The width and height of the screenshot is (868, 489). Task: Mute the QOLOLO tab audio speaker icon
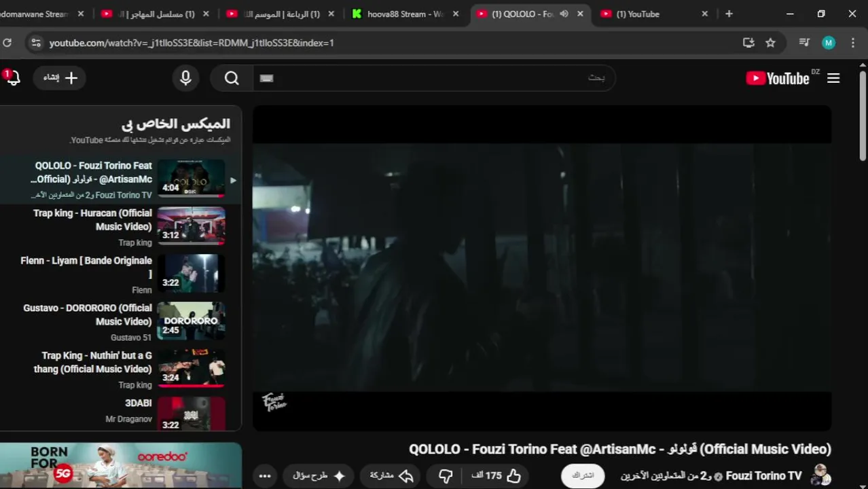[564, 14]
